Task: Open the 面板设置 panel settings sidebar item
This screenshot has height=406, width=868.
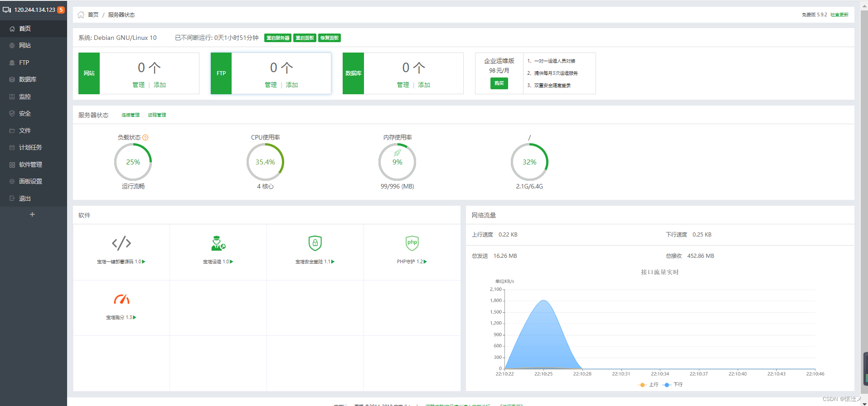Action: [34, 181]
